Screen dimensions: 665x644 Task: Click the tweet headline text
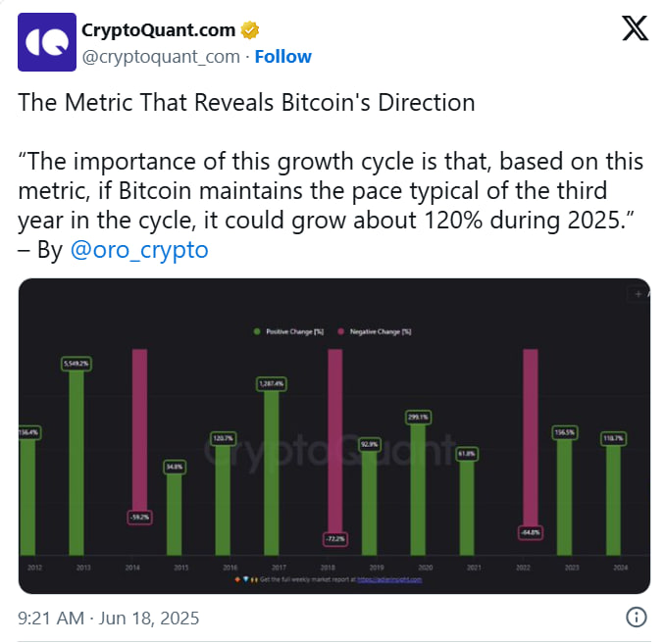click(247, 102)
